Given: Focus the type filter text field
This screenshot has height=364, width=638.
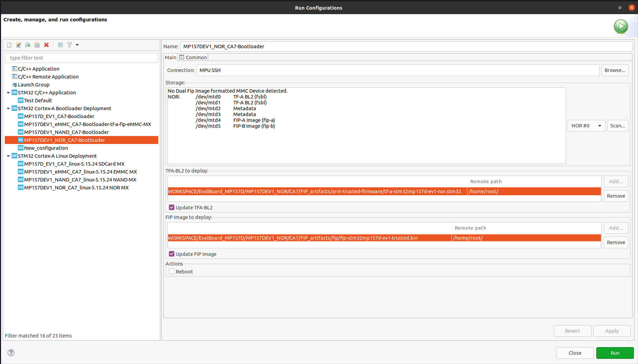Looking at the screenshot, I should (81, 58).
